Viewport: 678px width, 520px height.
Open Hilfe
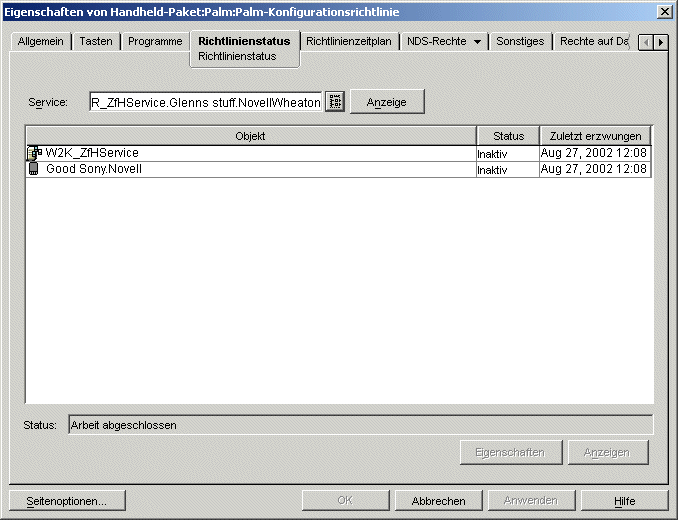click(624, 501)
